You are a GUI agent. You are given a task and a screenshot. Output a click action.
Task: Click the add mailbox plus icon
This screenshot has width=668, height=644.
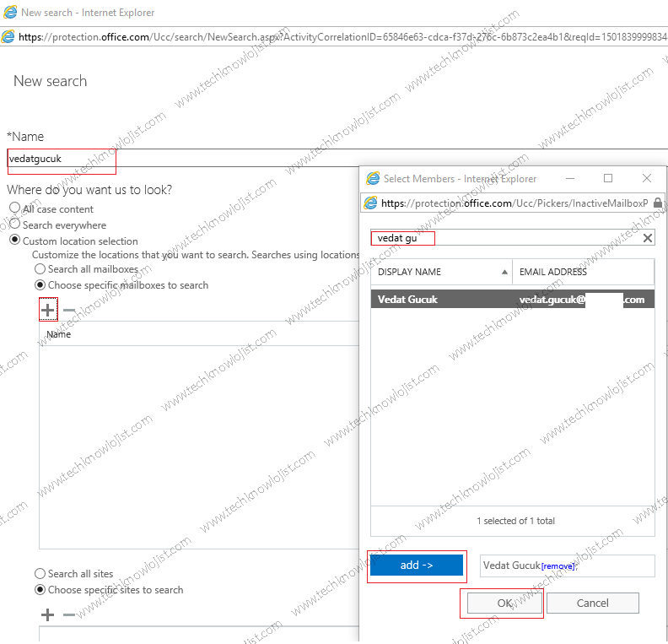click(48, 310)
